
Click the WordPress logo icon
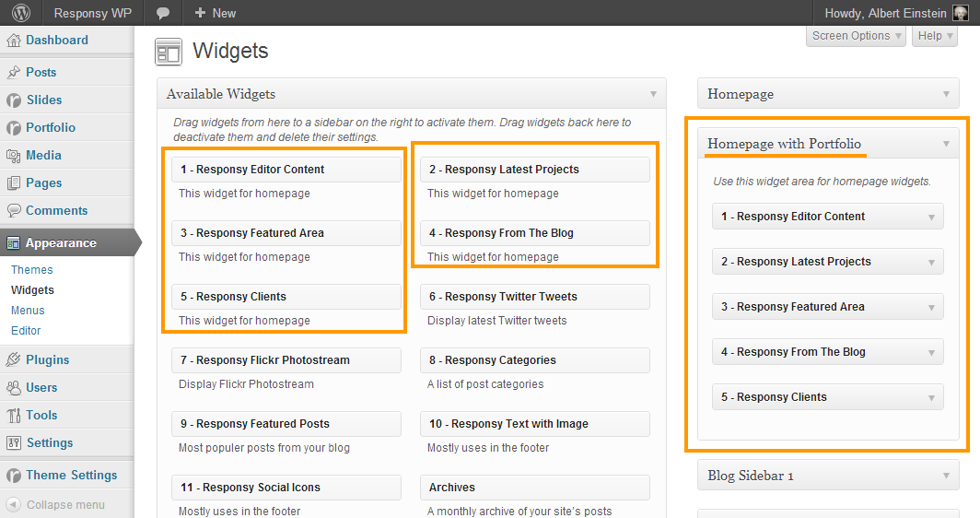point(21,13)
